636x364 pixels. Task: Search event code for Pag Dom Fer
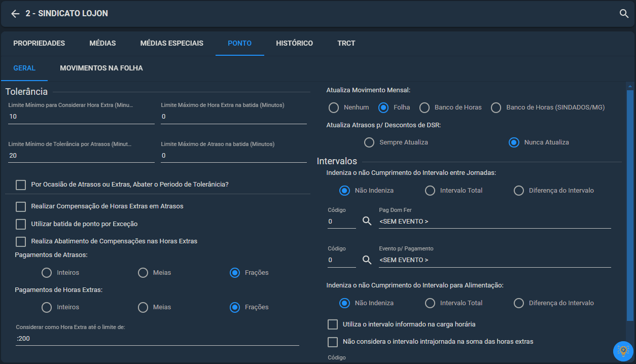tap(367, 221)
